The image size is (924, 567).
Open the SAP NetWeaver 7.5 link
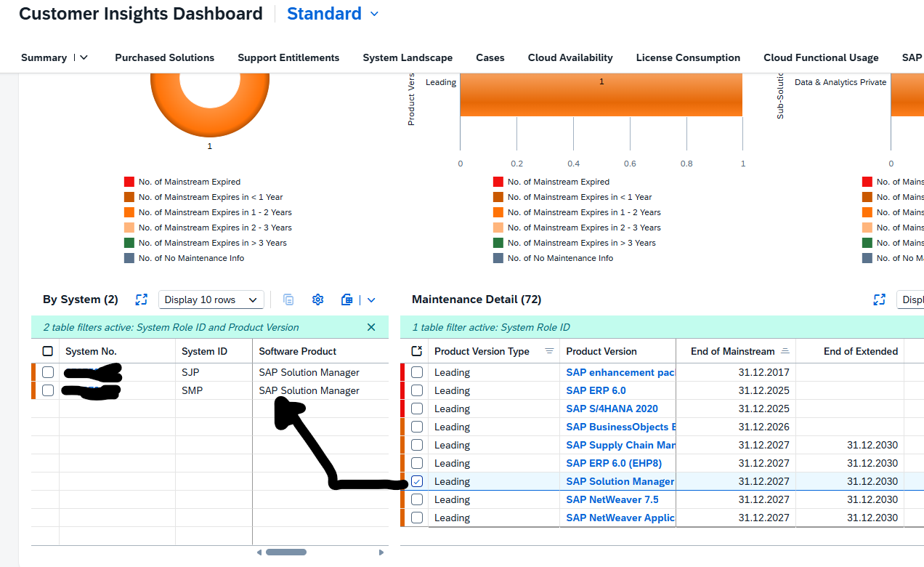point(612,499)
